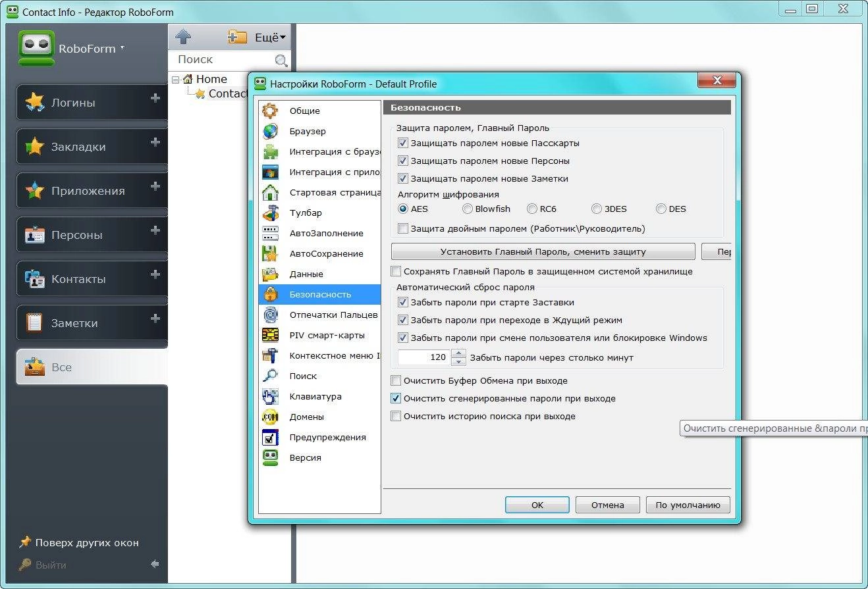Add a new Логины item with plus
This screenshot has height=589, width=868.
click(x=155, y=98)
